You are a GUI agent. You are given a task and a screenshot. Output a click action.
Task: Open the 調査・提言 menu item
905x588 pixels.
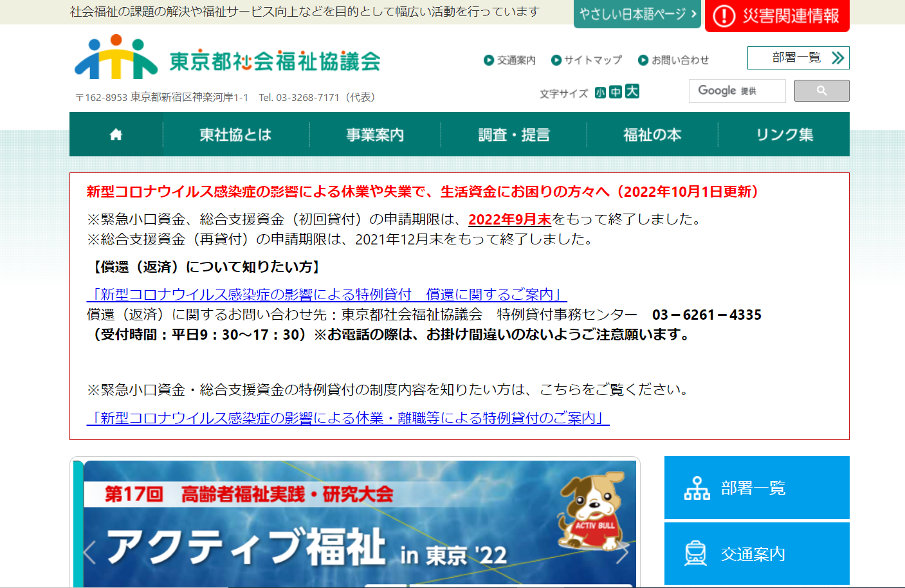coord(514,134)
